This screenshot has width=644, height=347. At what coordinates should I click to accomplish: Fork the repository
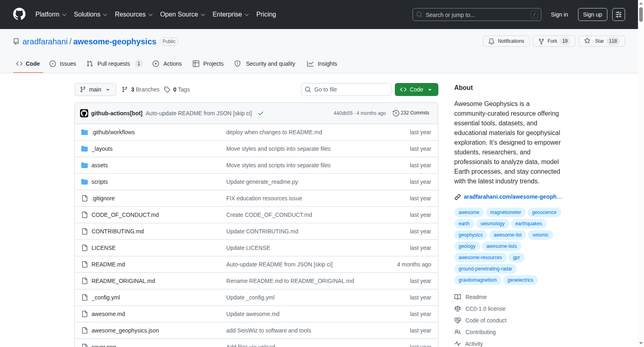click(554, 41)
